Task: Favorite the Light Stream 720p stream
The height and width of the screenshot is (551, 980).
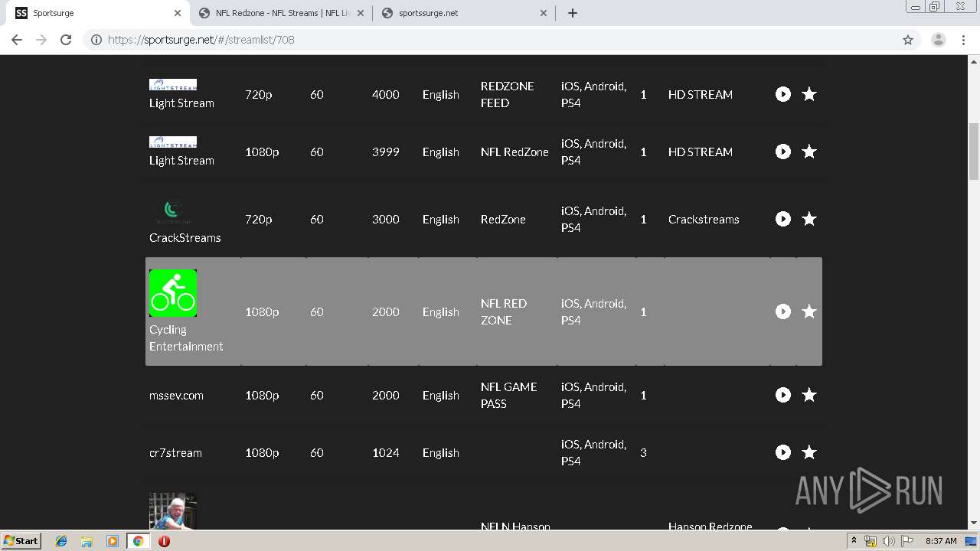Action: click(x=809, y=94)
